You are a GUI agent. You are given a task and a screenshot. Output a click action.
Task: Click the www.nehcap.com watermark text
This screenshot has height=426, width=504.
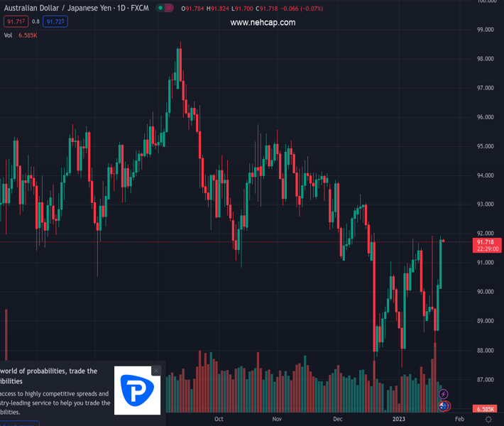(263, 23)
